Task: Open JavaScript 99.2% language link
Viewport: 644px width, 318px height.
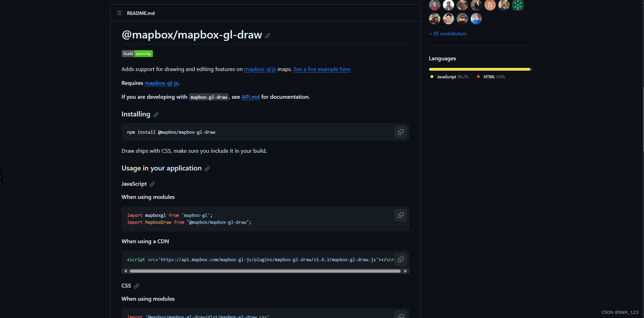Action: pos(450,77)
